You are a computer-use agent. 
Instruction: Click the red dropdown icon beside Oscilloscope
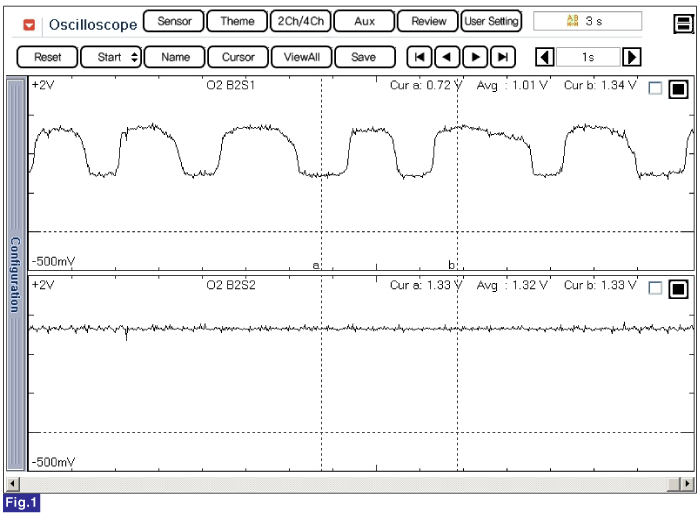29,25
